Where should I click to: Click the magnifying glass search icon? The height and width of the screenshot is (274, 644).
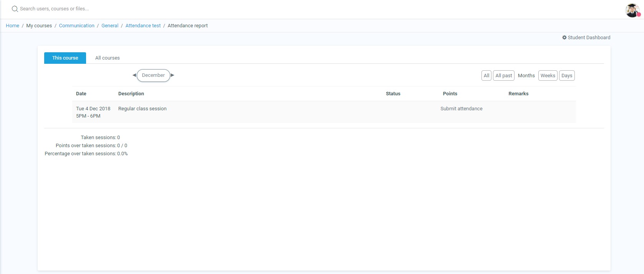[x=15, y=9]
